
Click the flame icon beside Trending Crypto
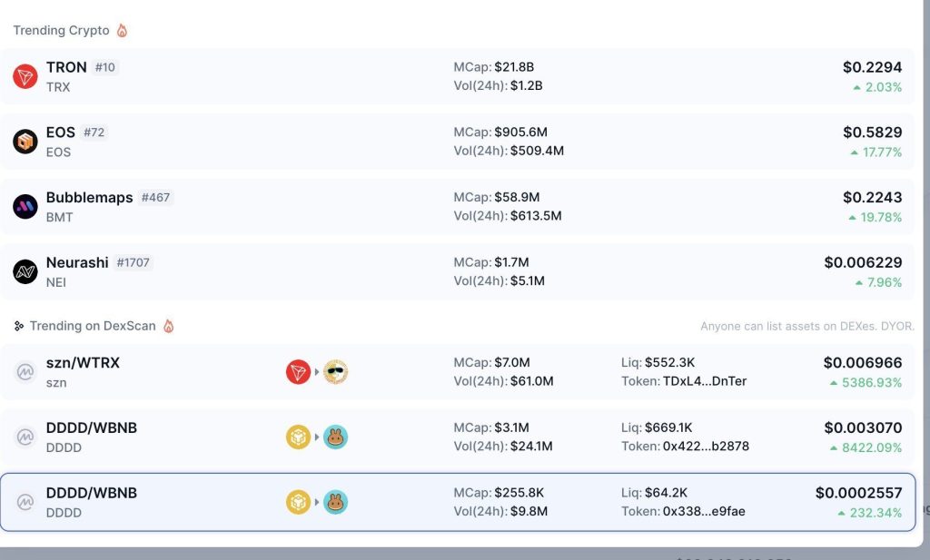tap(122, 30)
